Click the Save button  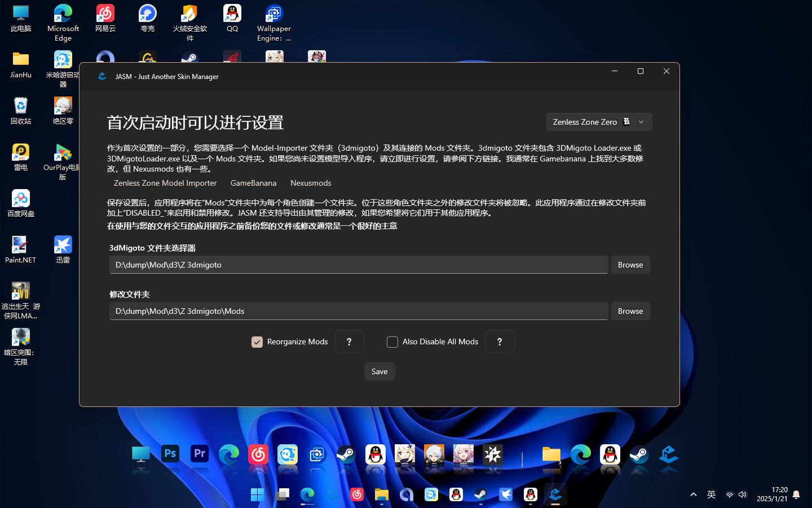(x=379, y=371)
